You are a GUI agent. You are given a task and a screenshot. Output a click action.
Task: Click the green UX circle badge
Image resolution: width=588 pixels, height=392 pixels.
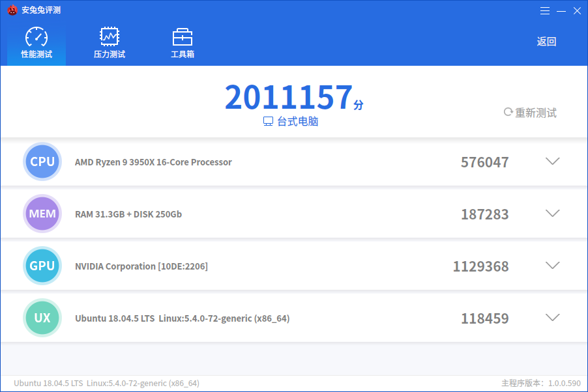(42, 318)
